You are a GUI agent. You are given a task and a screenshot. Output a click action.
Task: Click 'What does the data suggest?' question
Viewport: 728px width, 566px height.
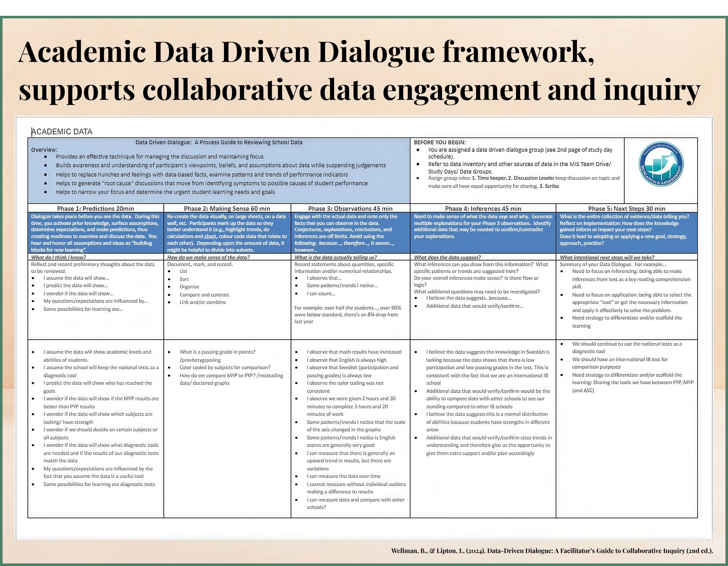(x=447, y=257)
